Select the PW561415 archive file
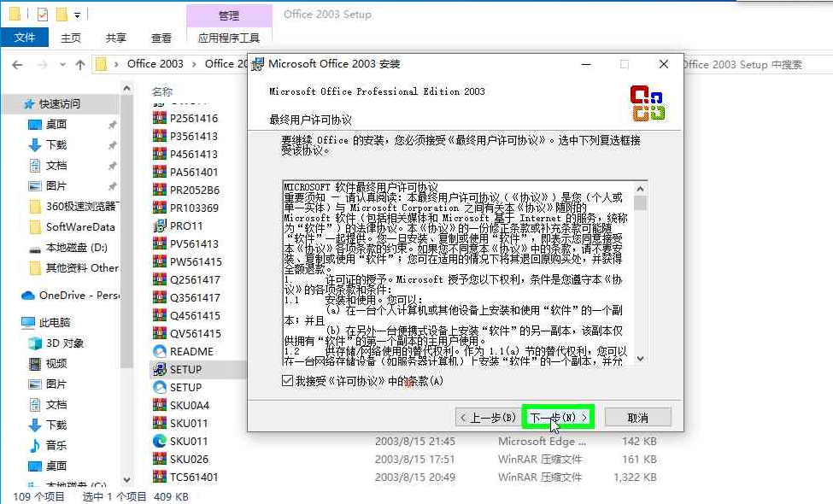 (188, 262)
